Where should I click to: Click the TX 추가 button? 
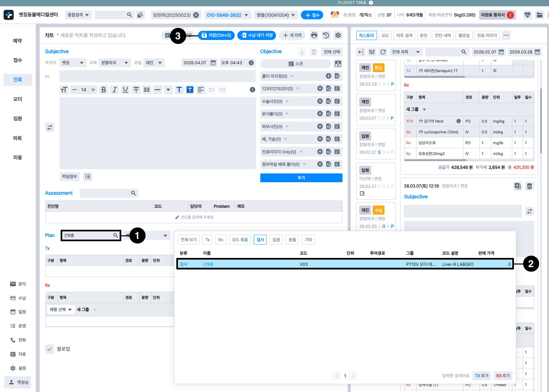(482, 376)
